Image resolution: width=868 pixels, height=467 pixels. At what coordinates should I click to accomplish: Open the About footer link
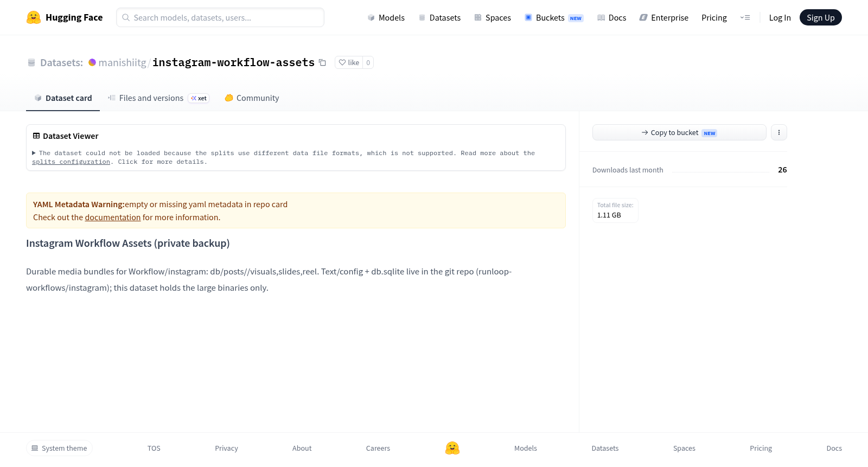coord(302,448)
